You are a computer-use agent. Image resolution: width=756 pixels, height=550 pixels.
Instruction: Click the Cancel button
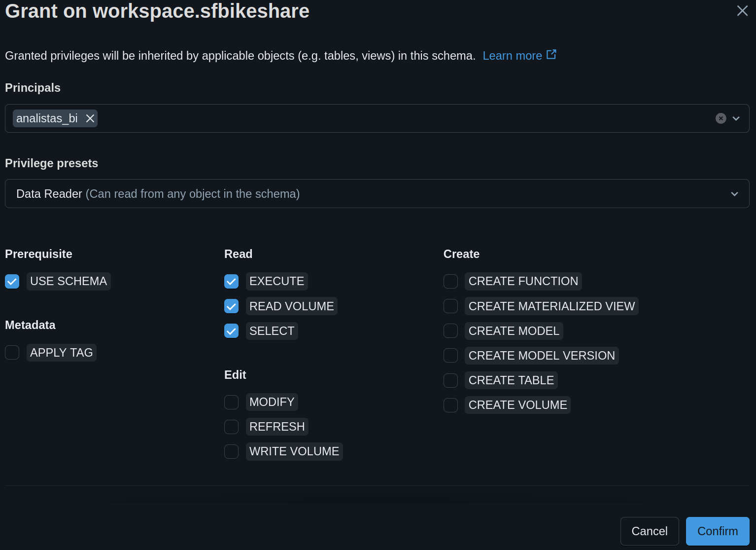point(649,531)
